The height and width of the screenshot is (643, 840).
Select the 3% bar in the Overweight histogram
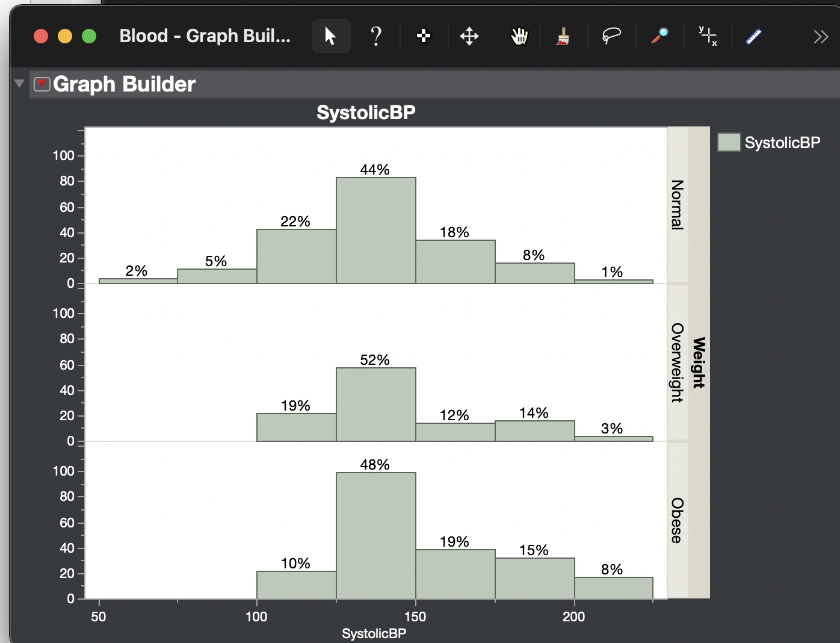(x=613, y=439)
